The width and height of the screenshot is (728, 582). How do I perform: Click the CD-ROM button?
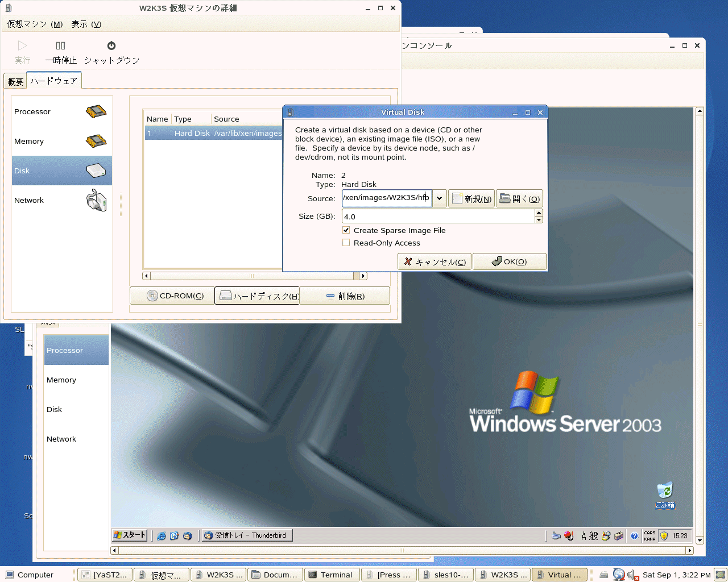(x=172, y=296)
